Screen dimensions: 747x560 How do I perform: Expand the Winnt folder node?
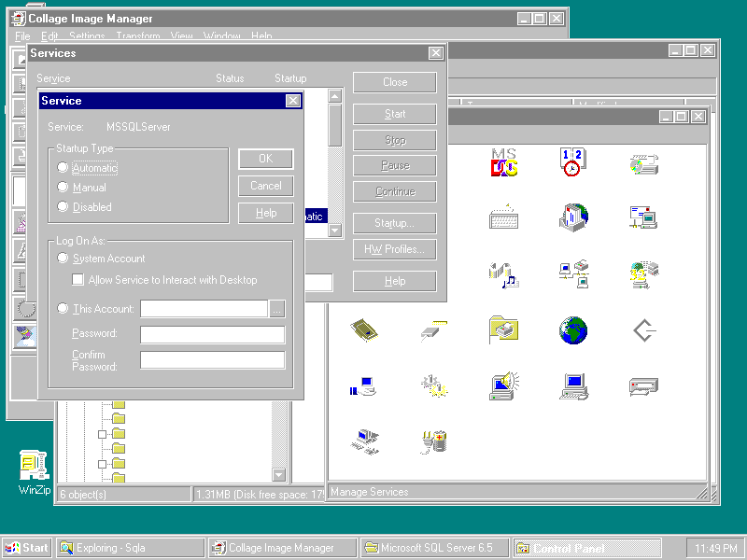click(x=103, y=464)
